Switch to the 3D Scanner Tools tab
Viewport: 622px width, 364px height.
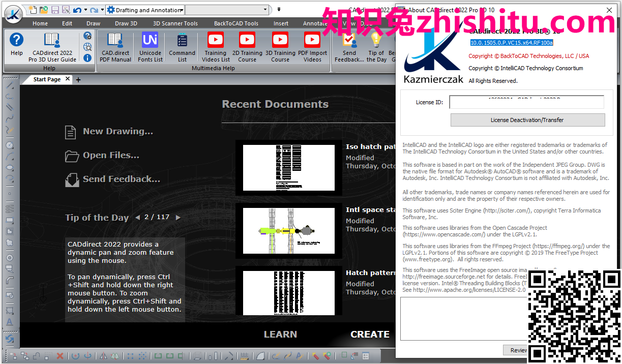tap(175, 23)
